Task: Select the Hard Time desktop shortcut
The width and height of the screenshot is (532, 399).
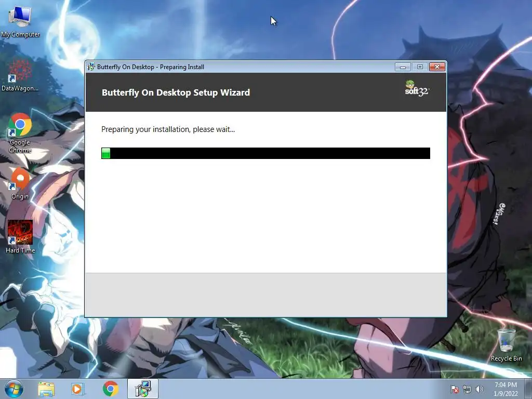Action: point(20,237)
